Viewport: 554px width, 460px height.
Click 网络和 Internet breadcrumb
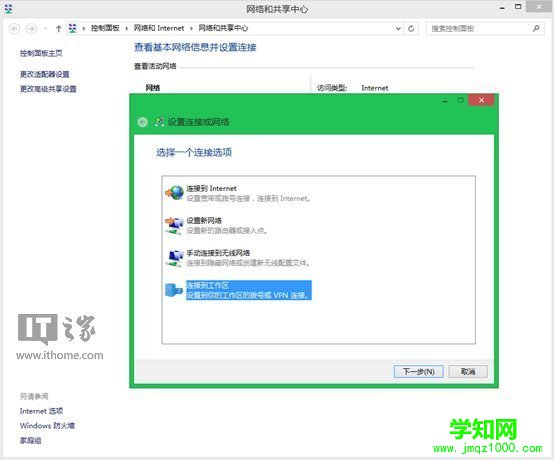pyautogui.click(x=159, y=28)
